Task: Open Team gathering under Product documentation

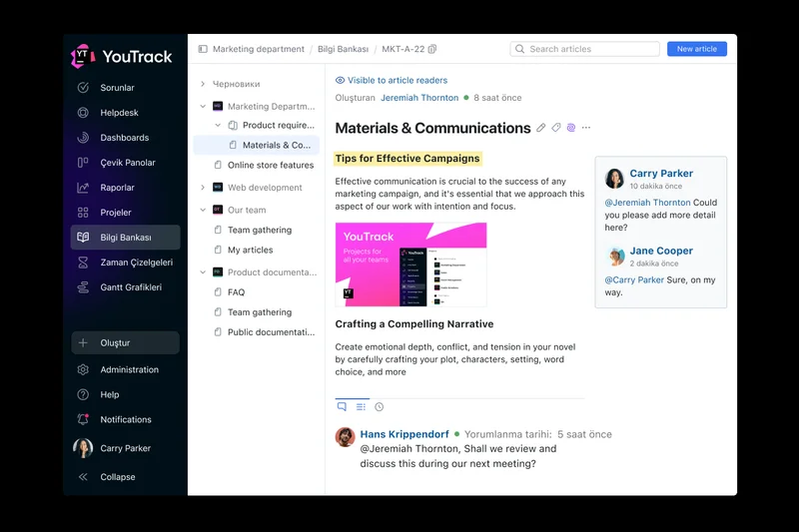Action: pos(260,312)
